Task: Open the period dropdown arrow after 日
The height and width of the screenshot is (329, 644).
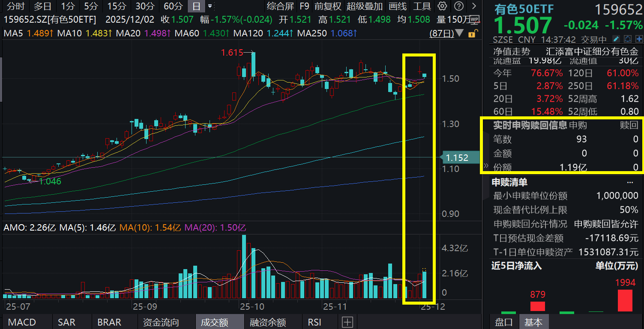Action: click(x=210, y=6)
